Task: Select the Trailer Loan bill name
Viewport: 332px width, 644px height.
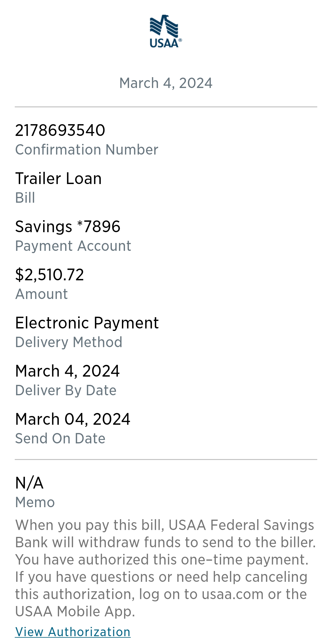Action: pyautogui.click(x=58, y=179)
